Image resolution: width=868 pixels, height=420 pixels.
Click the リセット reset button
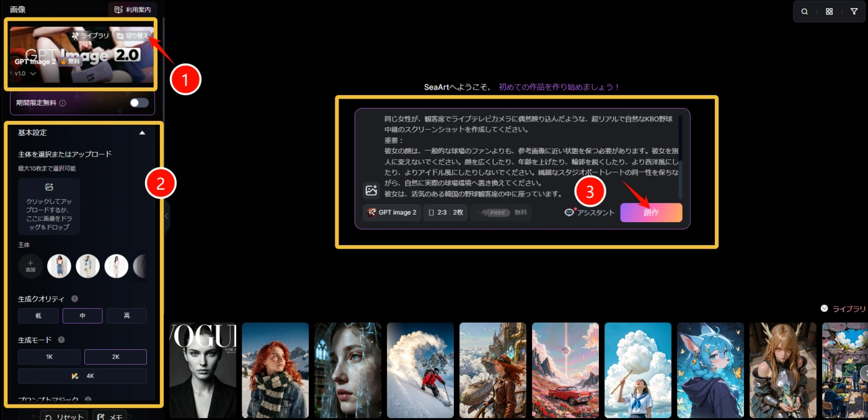pyautogui.click(x=64, y=416)
